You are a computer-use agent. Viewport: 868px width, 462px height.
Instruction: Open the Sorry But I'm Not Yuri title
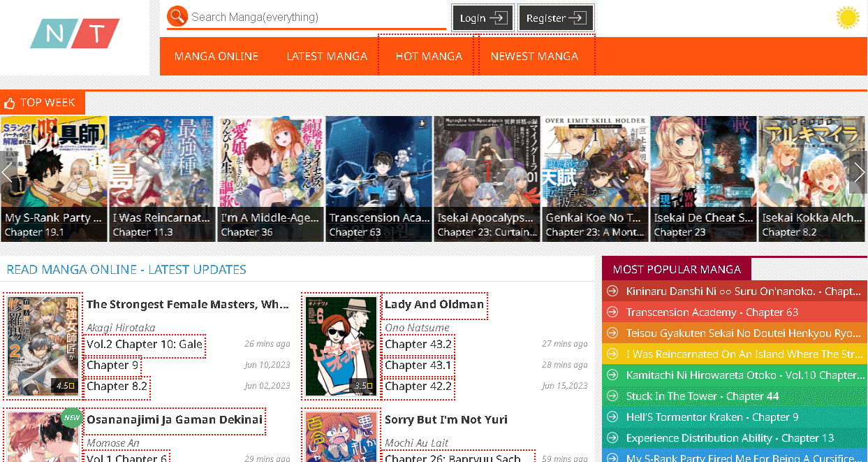tap(446, 419)
